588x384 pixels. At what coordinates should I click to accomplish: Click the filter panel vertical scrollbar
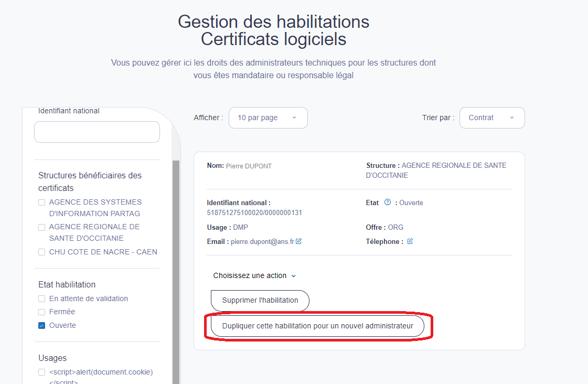click(x=176, y=272)
